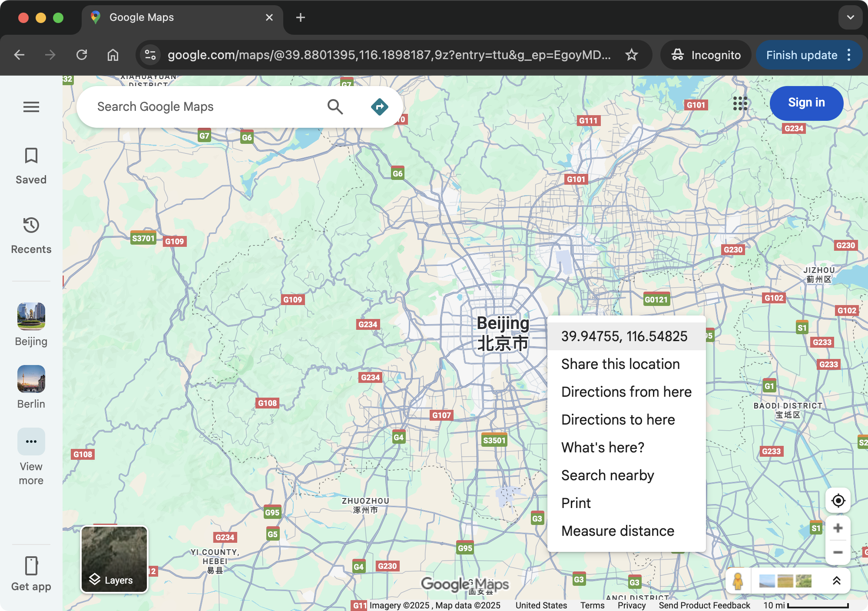
Task: Click the Get app icon in sidebar
Action: tap(31, 566)
